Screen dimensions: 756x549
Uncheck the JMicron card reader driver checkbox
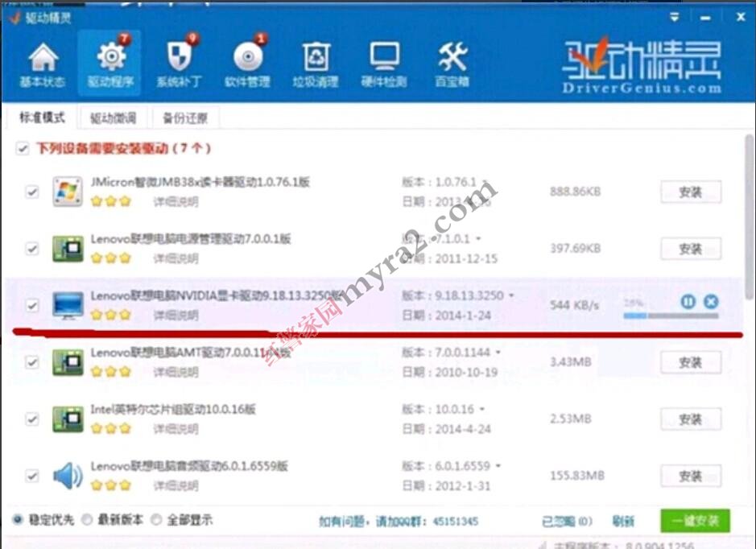pos(32,192)
